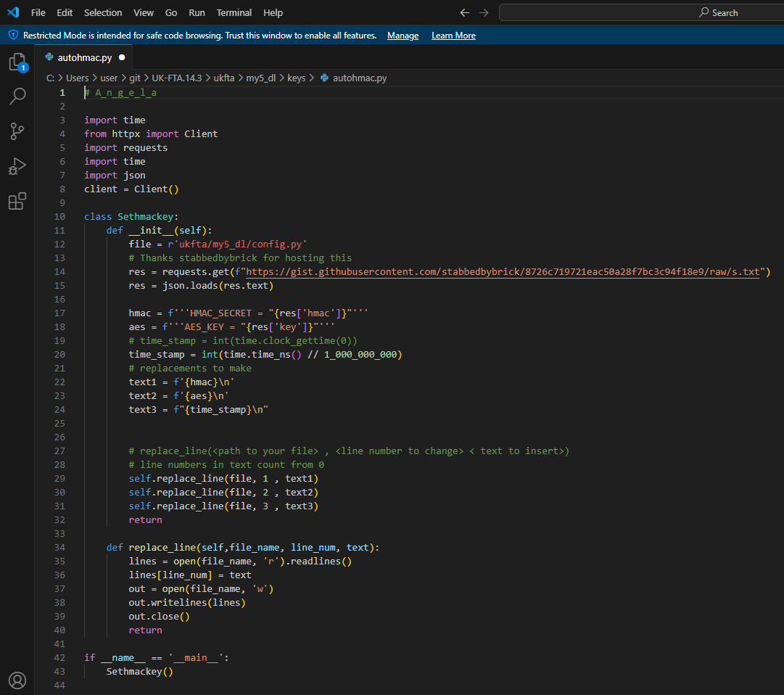Select the autohmac.py editor tab
The image size is (784, 695).
84,57
